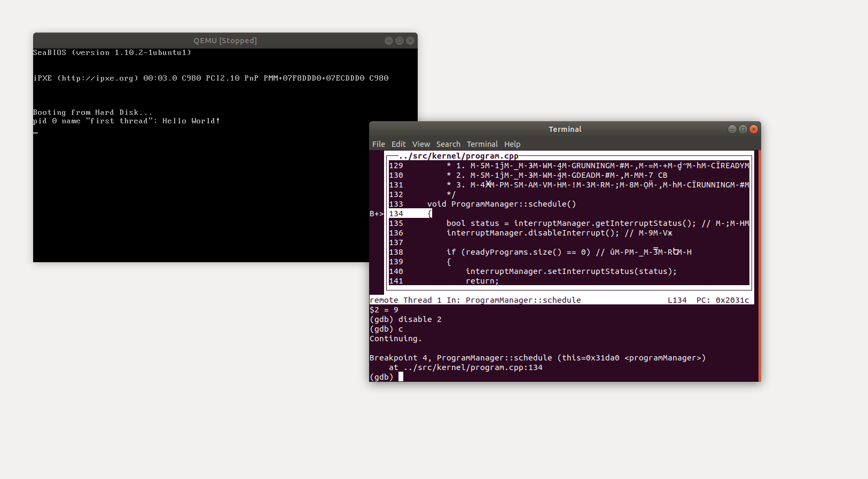The image size is (868, 479).
Task: Open the File menu in Terminal
Action: coord(378,144)
